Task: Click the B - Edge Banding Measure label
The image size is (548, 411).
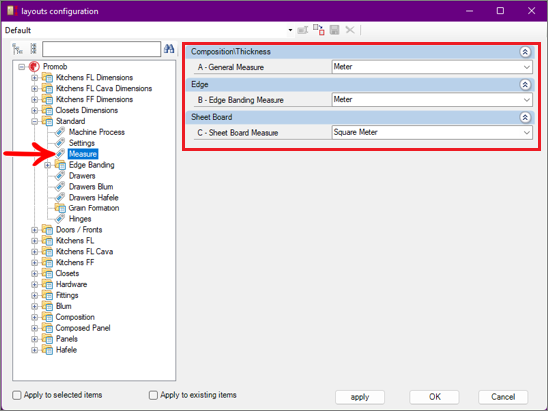Action: tap(240, 100)
